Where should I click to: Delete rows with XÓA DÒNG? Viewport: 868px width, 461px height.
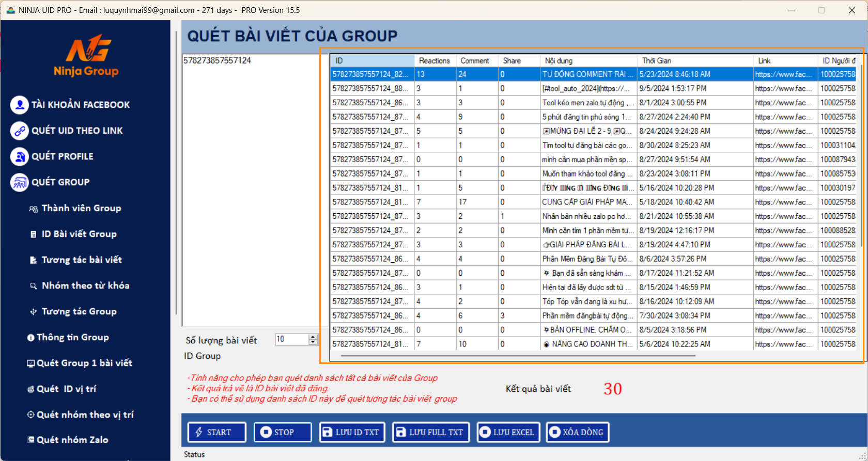tap(578, 432)
